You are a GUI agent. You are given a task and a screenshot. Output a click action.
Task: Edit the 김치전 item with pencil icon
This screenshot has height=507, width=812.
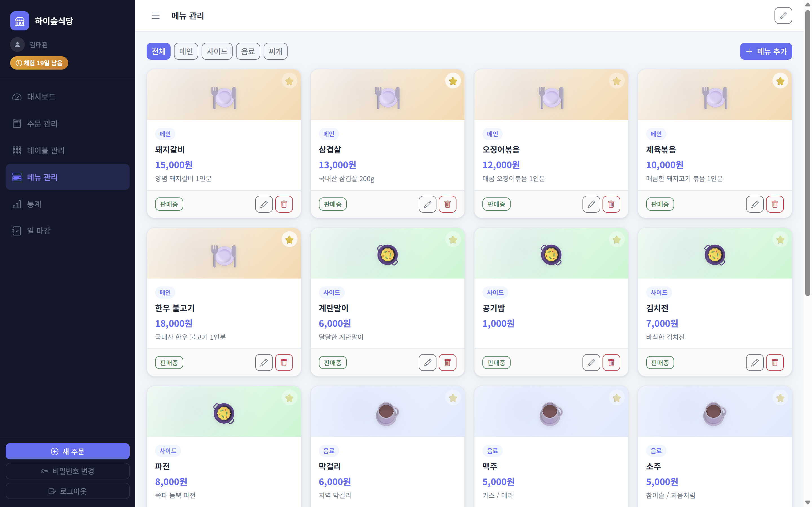pos(754,363)
